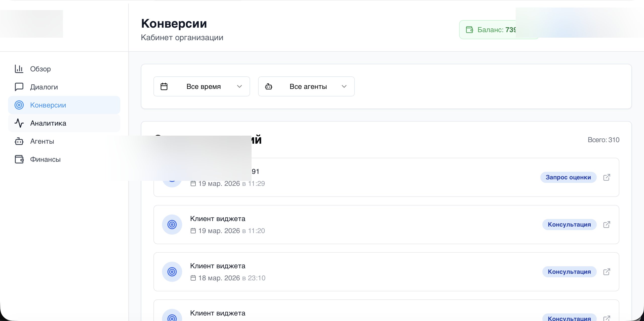This screenshot has width=644, height=321.
Task: Click the wallet icon inside the Баланс badge
Action: 469,29
